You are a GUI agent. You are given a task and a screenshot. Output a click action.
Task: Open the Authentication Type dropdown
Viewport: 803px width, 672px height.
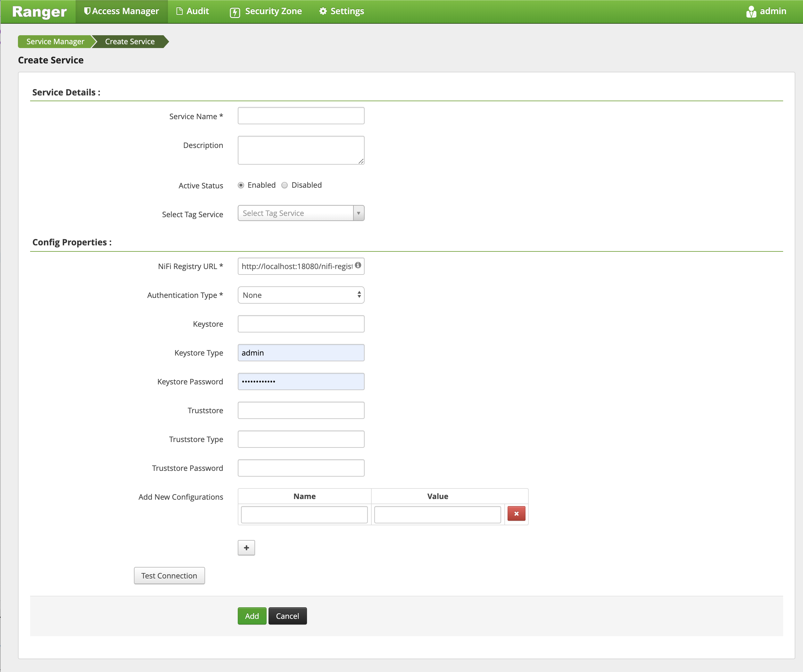pyautogui.click(x=301, y=295)
